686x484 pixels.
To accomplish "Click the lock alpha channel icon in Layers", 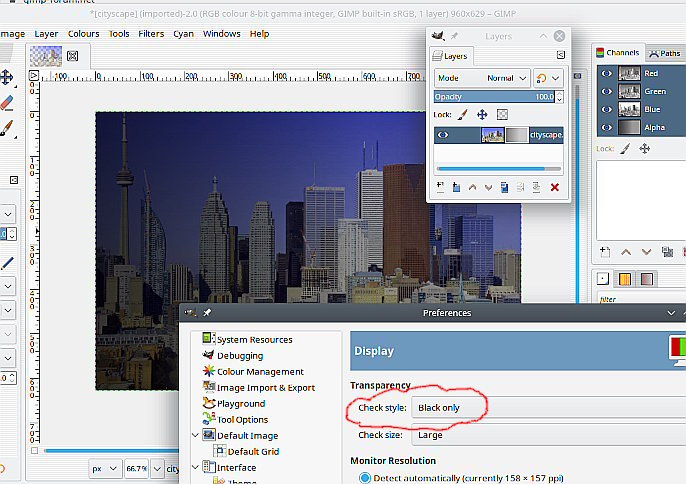I will coord(502,115).
